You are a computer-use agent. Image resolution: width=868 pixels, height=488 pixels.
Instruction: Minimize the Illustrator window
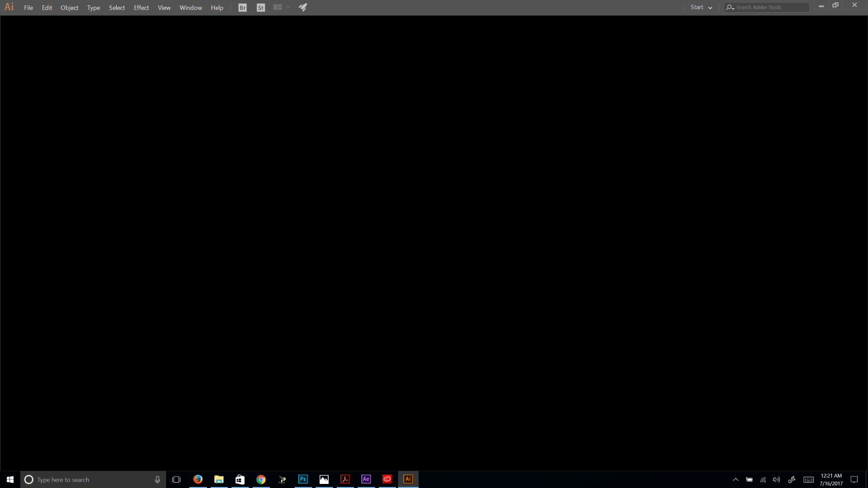pos(821,6)
